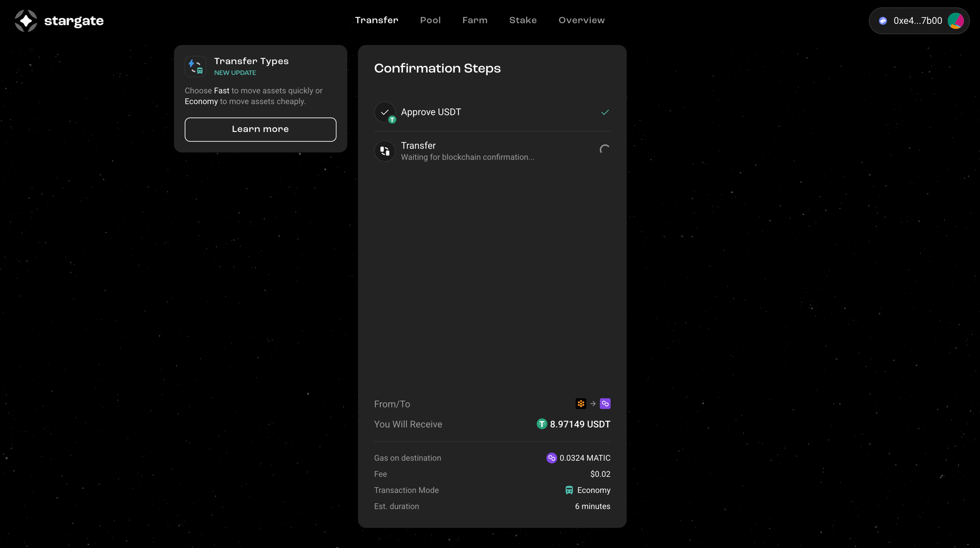The height and width of the screenshot is (548, 980).
Task: Click the colorful wallet avatar
Action: pyautogui.click(x=955, y=21)
